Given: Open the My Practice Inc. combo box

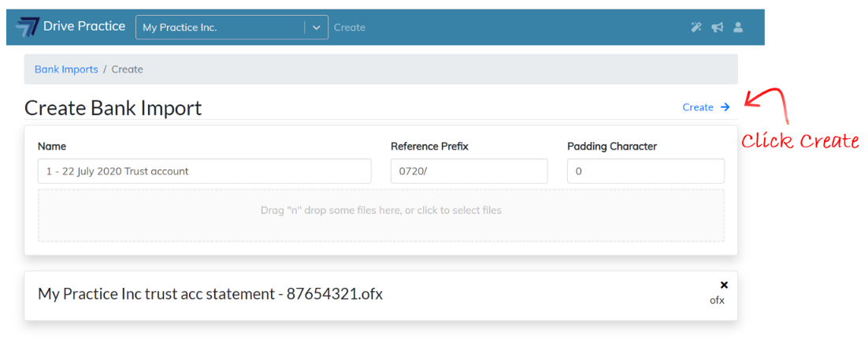Looking at the screenshot, I should 221,27.
